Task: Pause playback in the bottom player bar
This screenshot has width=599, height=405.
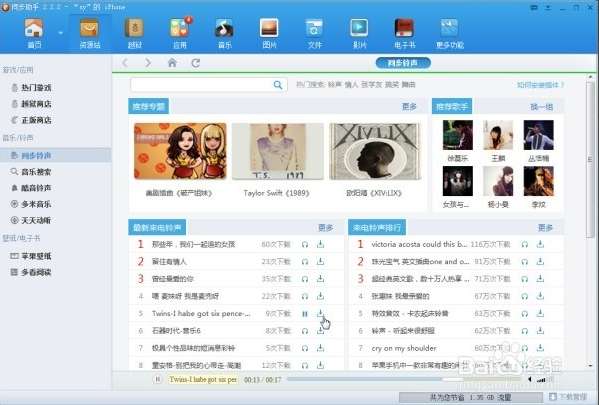Action: pyautogui.click(x=157, y=379)
